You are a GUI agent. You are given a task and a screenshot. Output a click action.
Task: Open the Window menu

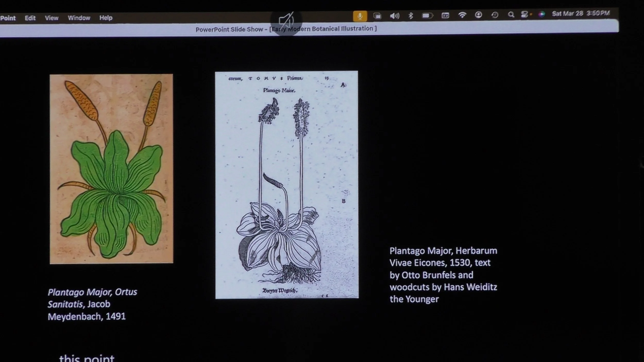pos(79,18)
